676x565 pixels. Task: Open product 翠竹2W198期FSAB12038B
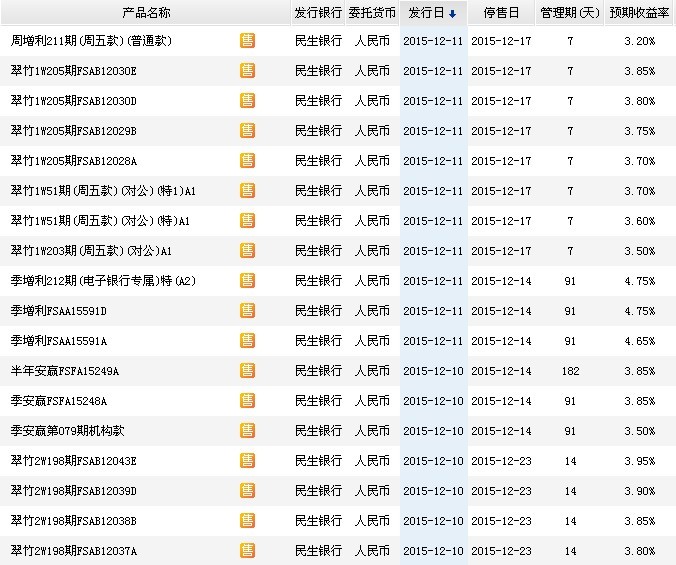click(74, 521)
